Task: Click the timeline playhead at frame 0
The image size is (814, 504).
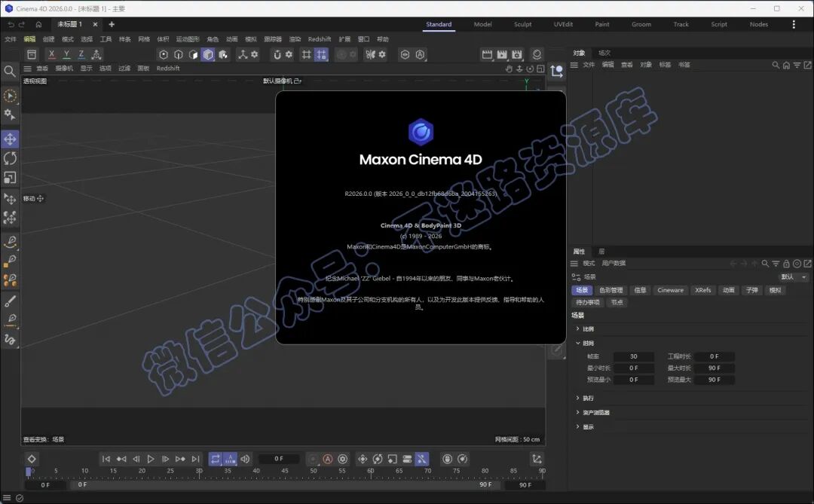Action: click(29, 472)
